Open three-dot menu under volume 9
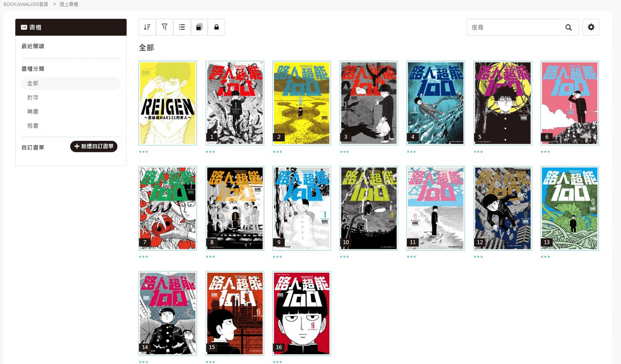 click(277, 257)
